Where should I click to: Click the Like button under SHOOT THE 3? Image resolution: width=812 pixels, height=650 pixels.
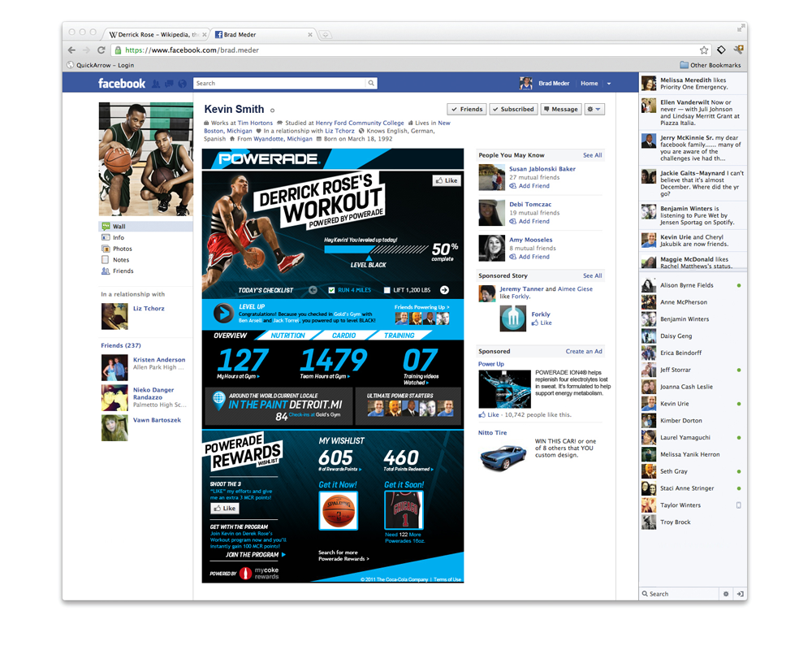225,509
